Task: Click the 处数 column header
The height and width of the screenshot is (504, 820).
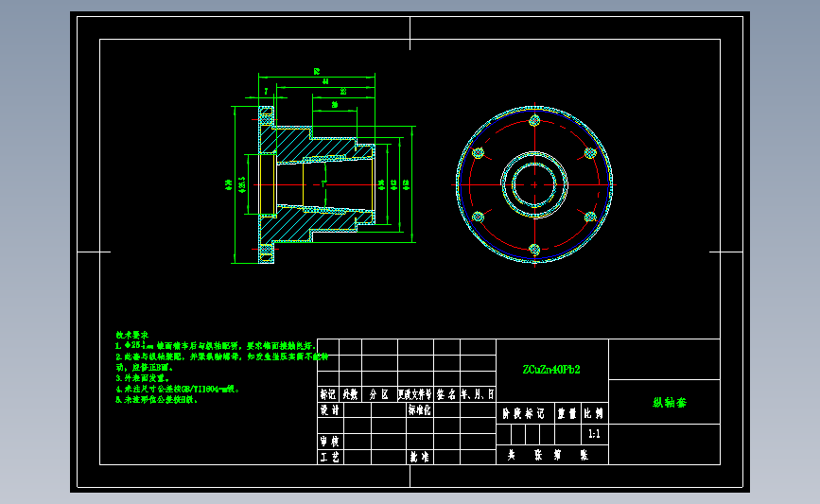Action: 350,394
